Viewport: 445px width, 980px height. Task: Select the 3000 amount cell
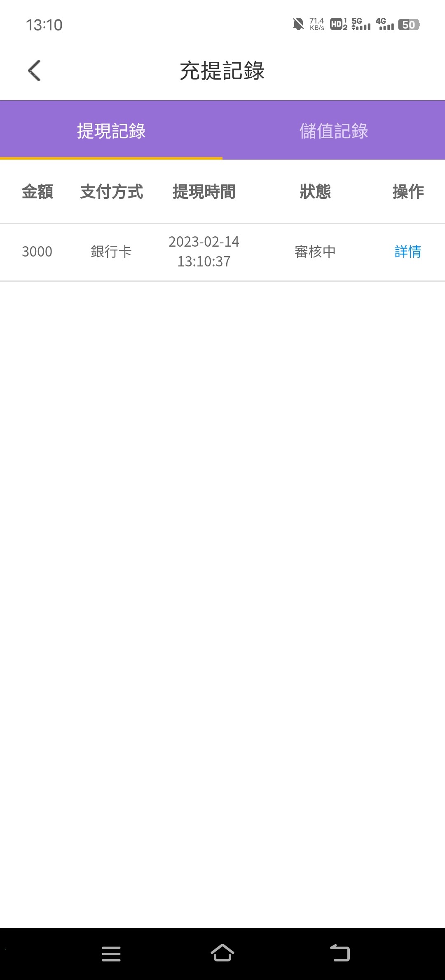pos(37,252)
